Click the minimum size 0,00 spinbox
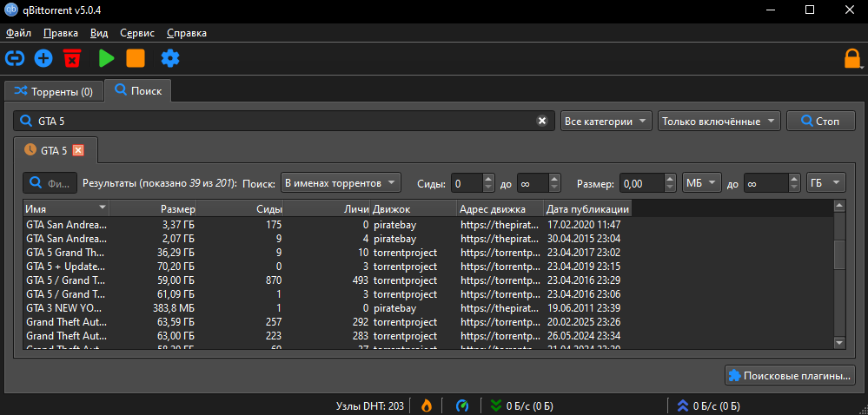The height and width of the screenshot is (415, 868). tap(648, 183)
